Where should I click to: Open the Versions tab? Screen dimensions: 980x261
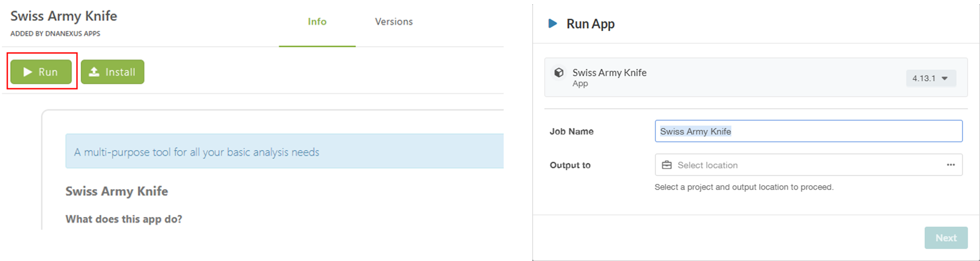(x=394, y=21)
